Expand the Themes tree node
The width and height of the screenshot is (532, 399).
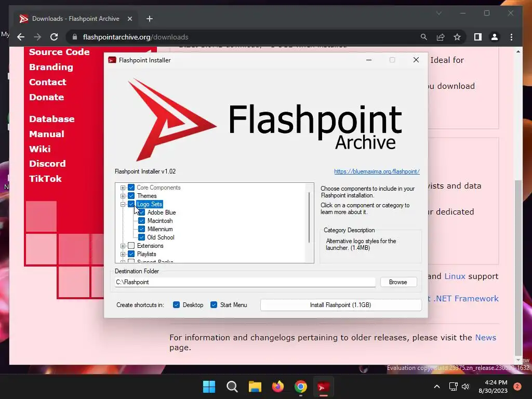(123, 196)
